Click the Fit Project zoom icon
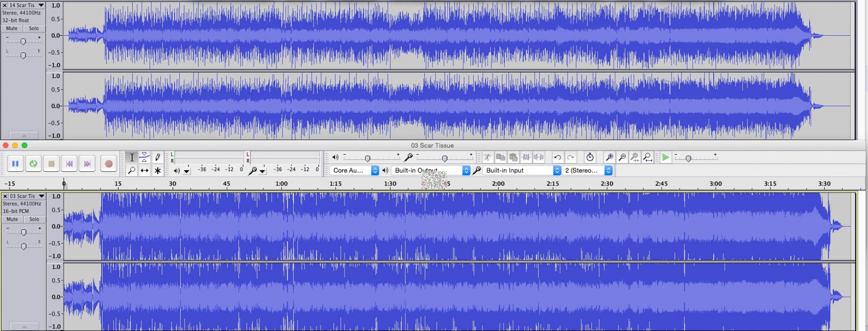This screenshot has width=868, height=331. click(x=647, y=157)
